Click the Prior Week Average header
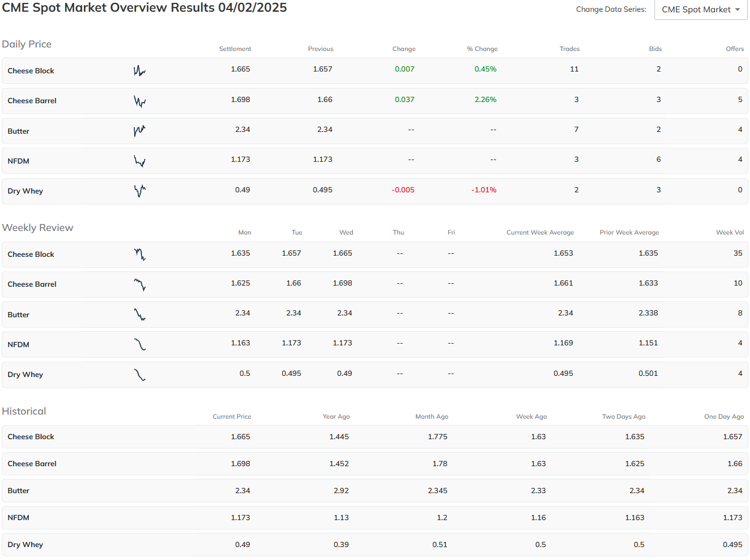Screen dimensions: 750x560 click(x=629, y=232)
